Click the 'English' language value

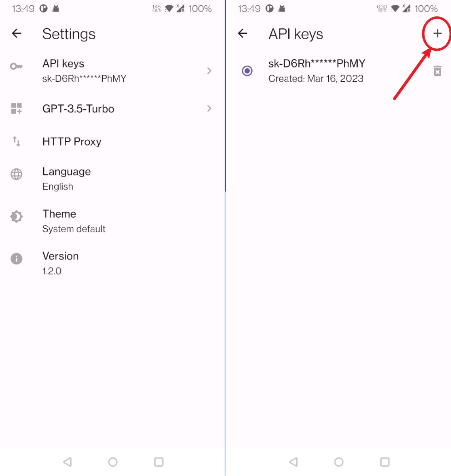coord(58,187)
